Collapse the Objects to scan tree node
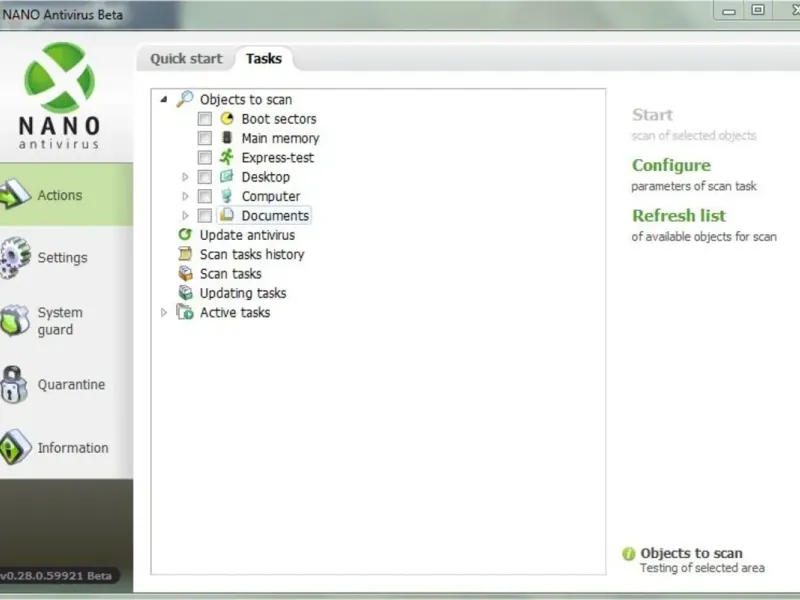This screenshot has height=600, width=800. point(164,99)
